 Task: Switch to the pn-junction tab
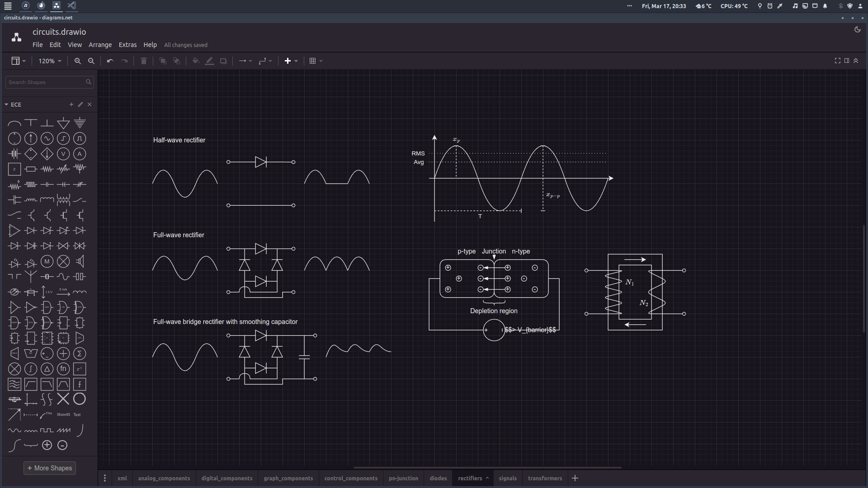[x=403, y=478]
